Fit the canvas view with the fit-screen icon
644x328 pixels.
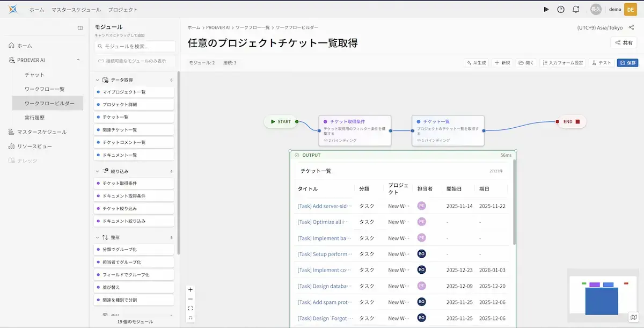coord(191,308)
